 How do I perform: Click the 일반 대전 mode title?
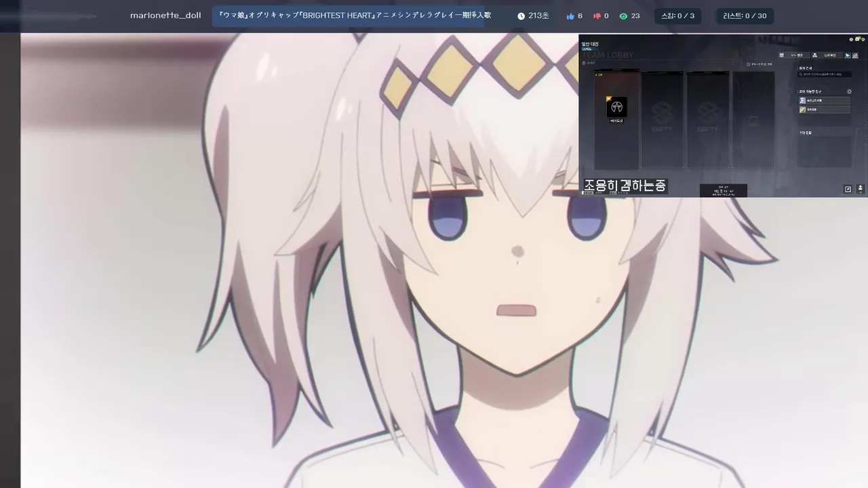[590, 44]
